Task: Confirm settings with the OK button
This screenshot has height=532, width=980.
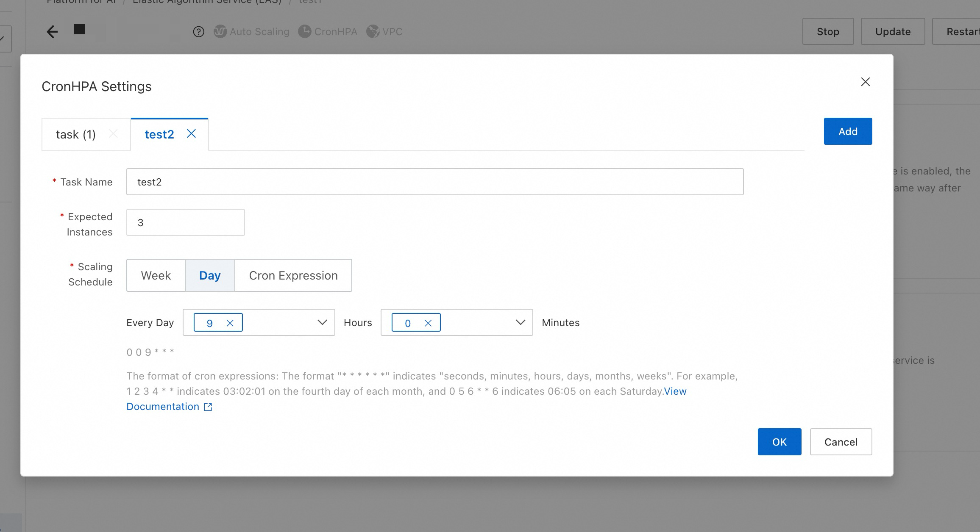Action: click(779, 442)
